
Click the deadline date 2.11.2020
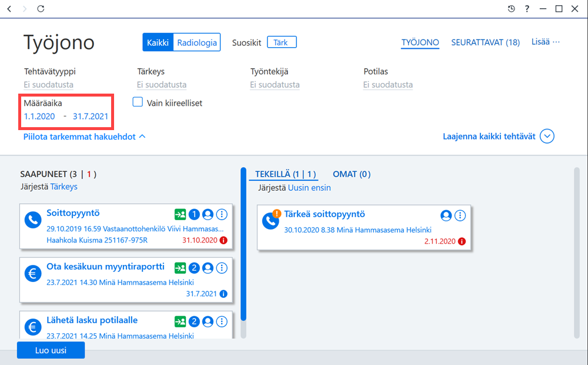click(x=440, y=241)
